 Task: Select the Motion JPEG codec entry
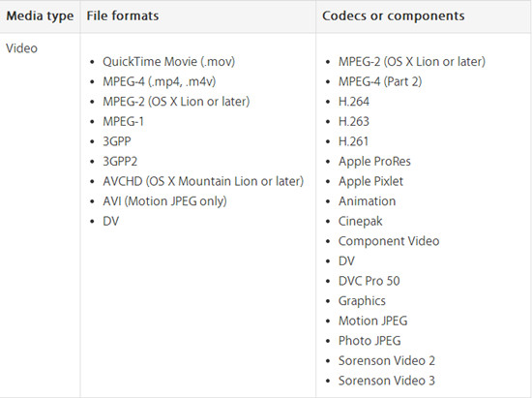coord(372,321)
